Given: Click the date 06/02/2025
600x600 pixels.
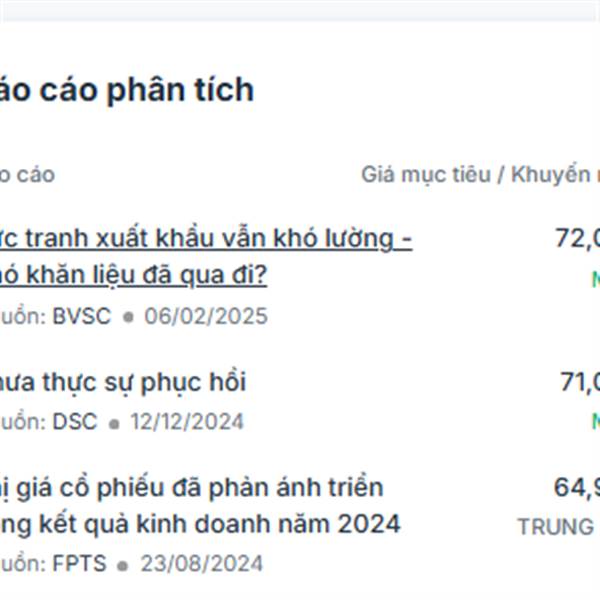Looking at the screenshot, I should pos(206,316).
